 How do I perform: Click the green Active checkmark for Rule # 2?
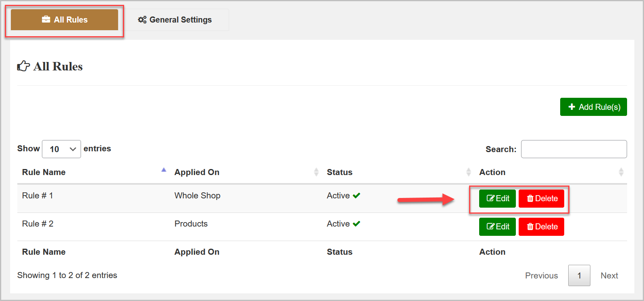356,224
